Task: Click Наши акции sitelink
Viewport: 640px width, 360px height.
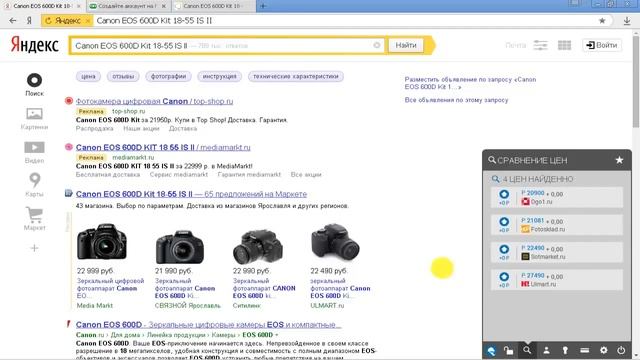Action: [141, 129]
